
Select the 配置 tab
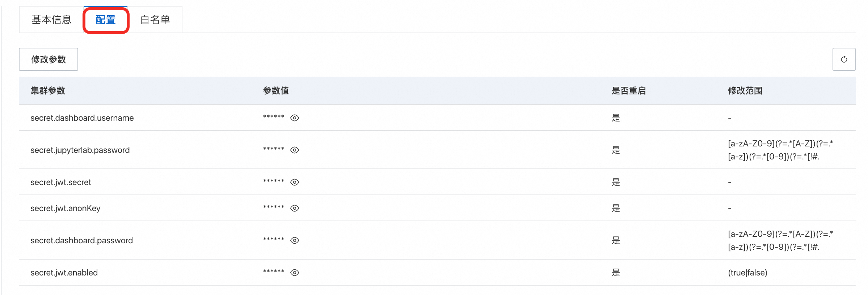(106, 20)
